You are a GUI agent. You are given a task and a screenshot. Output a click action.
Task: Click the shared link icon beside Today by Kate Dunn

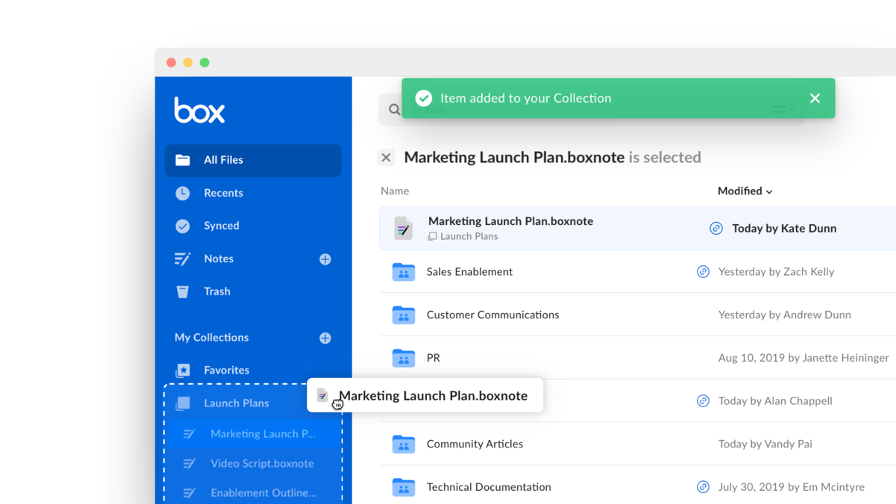click(x=716, y=228)
